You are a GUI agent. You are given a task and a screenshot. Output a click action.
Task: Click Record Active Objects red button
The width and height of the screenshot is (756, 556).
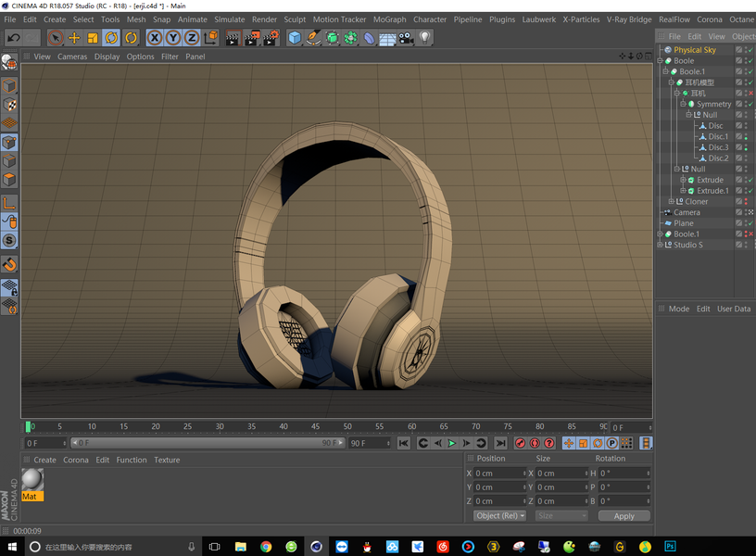click(x=521, y=443)
